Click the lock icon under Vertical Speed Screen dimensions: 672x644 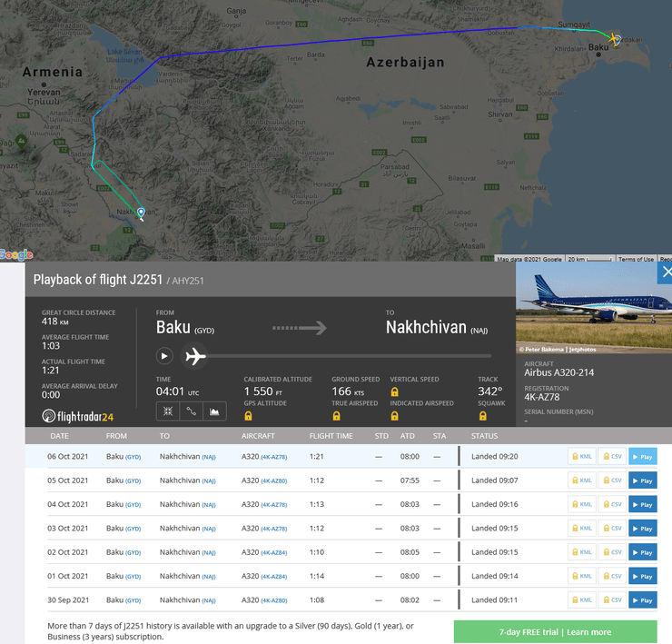click(x=394, y=391)
